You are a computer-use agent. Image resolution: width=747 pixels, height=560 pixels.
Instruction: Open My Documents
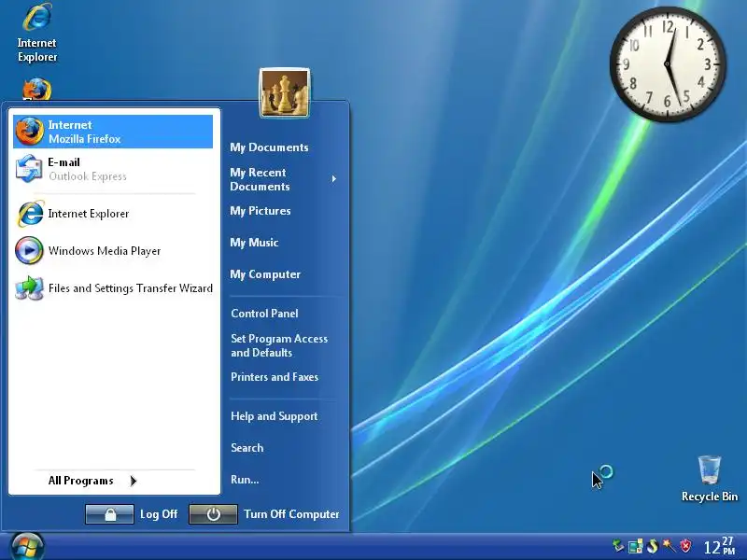point(269,147)
